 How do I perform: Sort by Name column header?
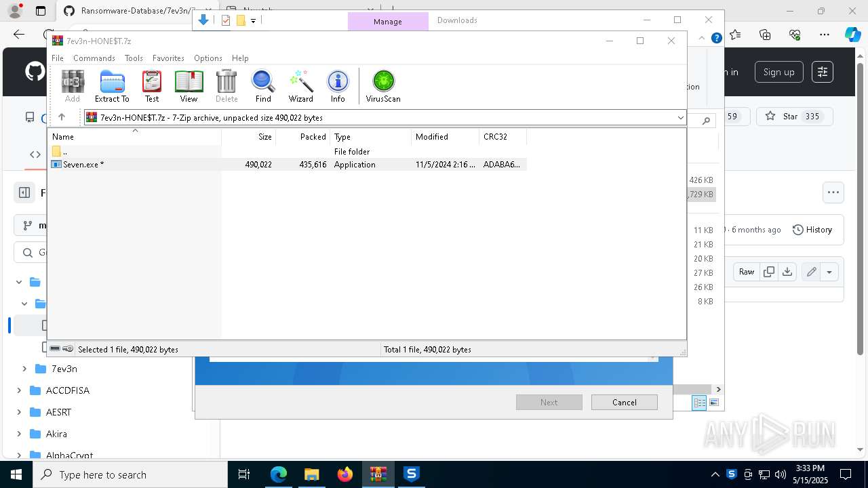134,137
